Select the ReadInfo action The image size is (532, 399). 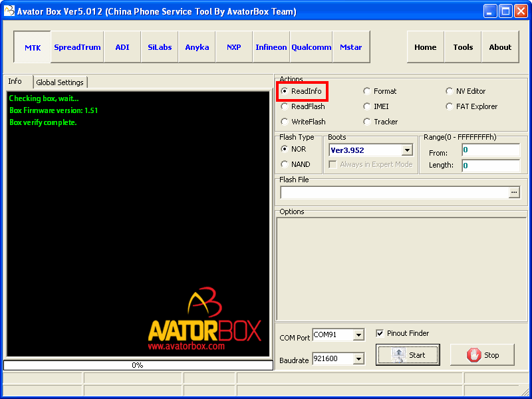(302, 91)
